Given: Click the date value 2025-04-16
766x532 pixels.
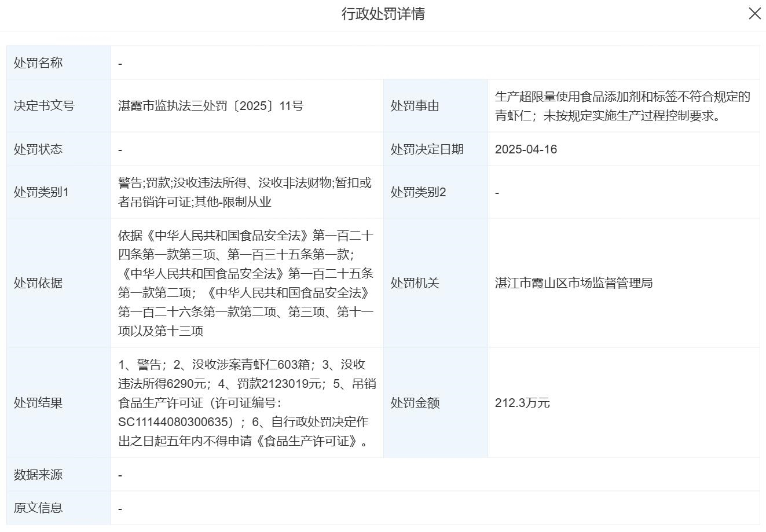Looking at the screenshot, I should 526,149.
